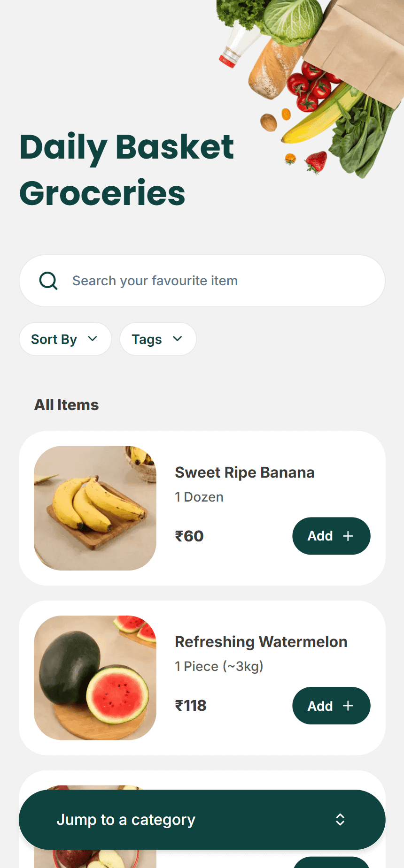
Task: Add Sweet Ripe Banana to basket
Action: (331, 536)
